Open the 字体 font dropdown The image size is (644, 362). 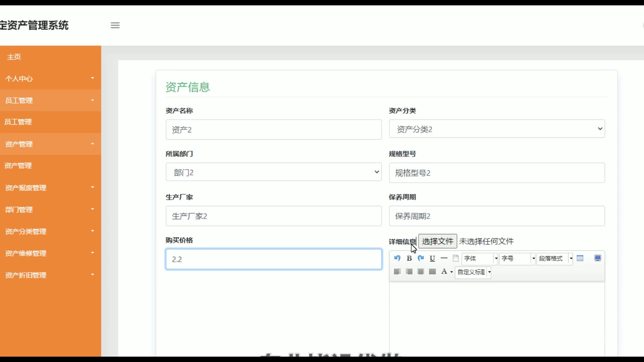[x=480, y=258]
